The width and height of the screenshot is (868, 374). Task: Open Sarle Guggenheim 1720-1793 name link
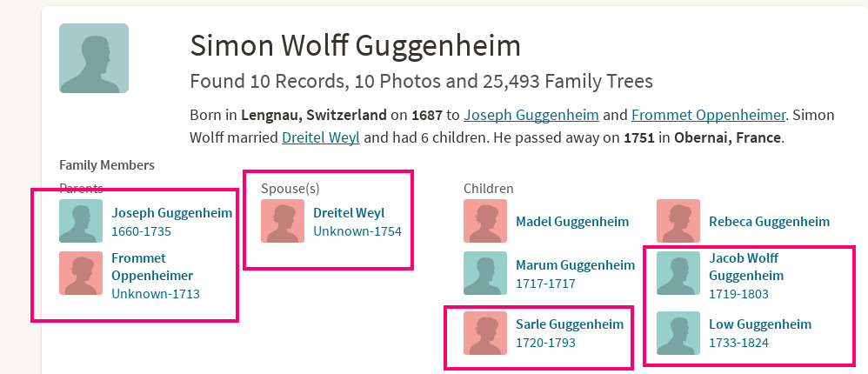(x=570, y=324)
